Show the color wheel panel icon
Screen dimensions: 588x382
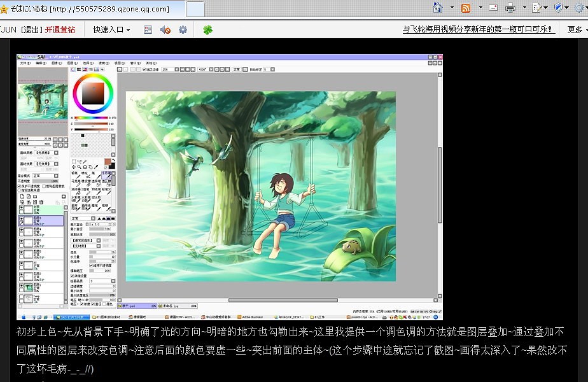coord(73,69)
